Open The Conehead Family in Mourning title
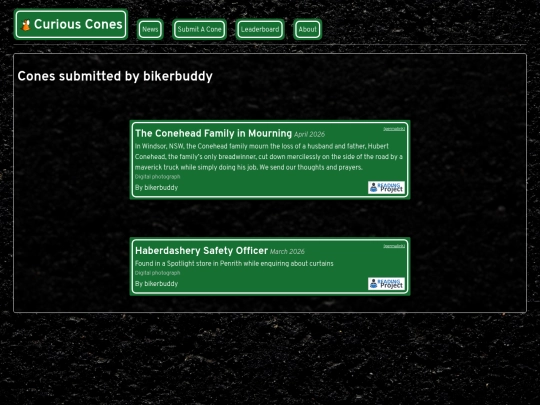 point(214,133)
